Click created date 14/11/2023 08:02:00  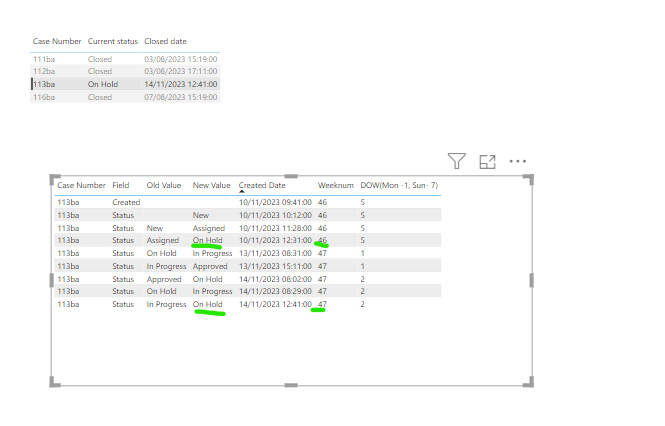[275, 279]
